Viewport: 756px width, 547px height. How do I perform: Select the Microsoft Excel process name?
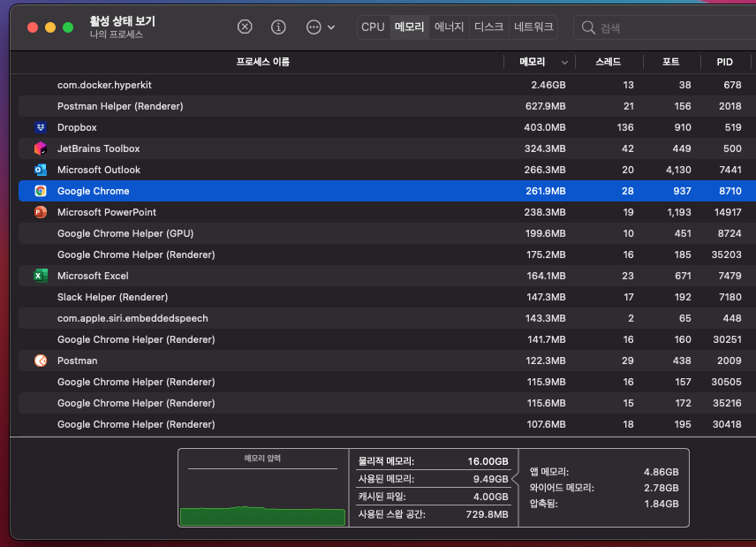pos(93,276)
